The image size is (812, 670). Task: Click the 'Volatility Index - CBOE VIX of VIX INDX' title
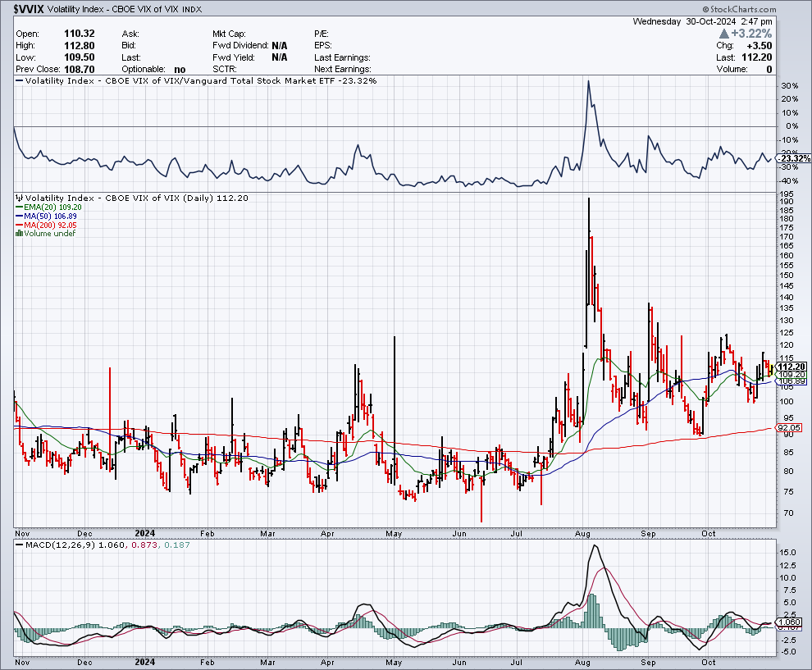click(x=125, y=9)
